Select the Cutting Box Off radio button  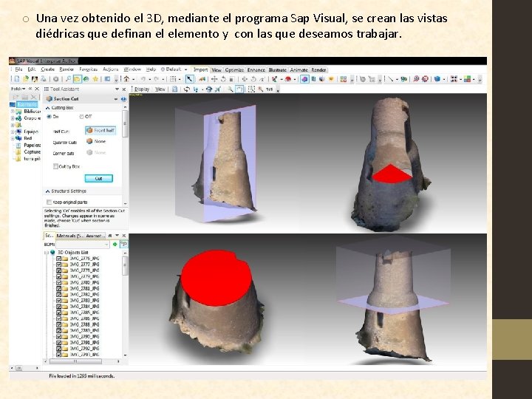(x=81, y=117)
